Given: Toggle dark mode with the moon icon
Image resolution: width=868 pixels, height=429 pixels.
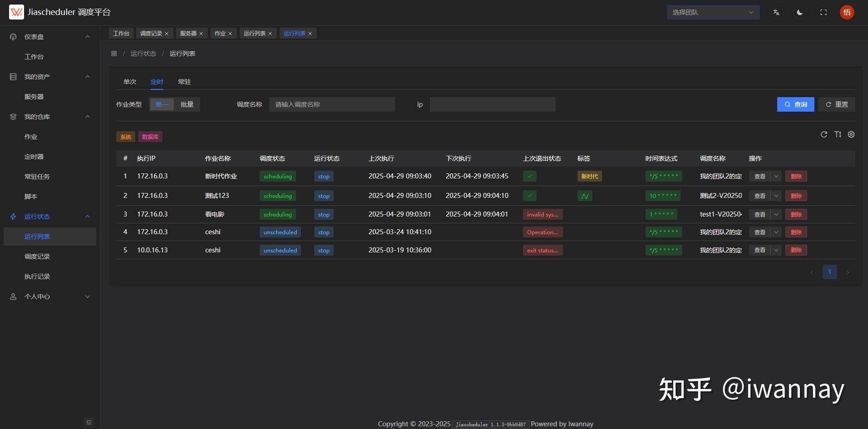Looking at the screenshot, I should [800, 13].
